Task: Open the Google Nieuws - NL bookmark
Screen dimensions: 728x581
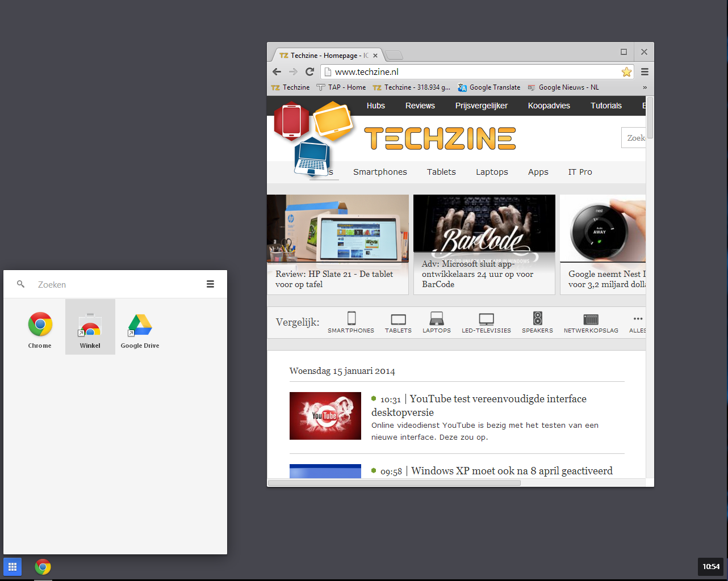Action: pyautogui.click(x=563, y=87)
